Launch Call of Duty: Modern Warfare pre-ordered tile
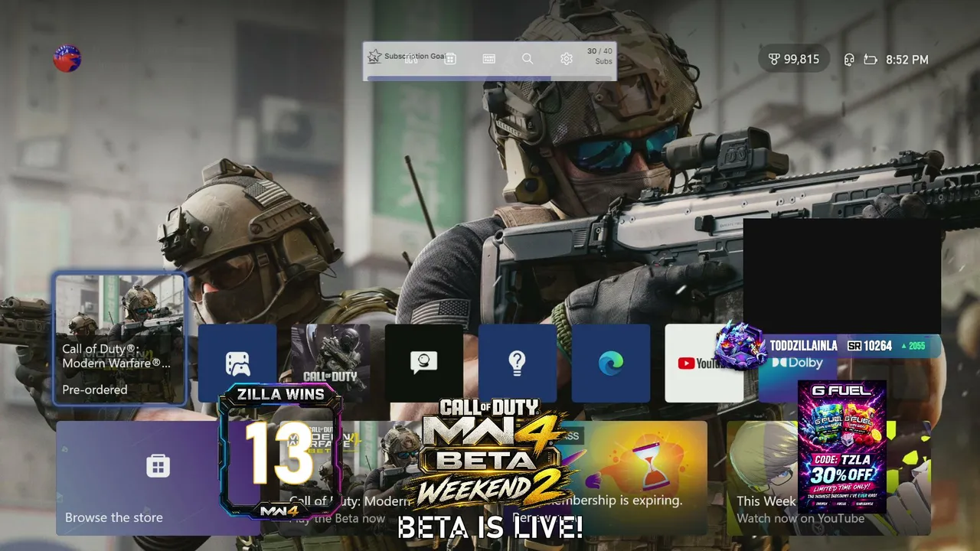 pyautogui.click(x=119, y=338)
